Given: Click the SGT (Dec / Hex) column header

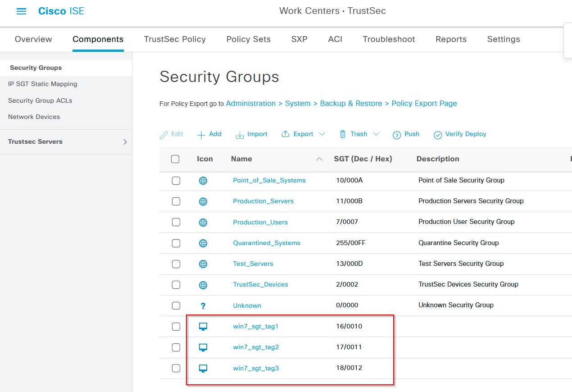Looking at the screenshot, I should pyautogui.click(x=363, y=159).
